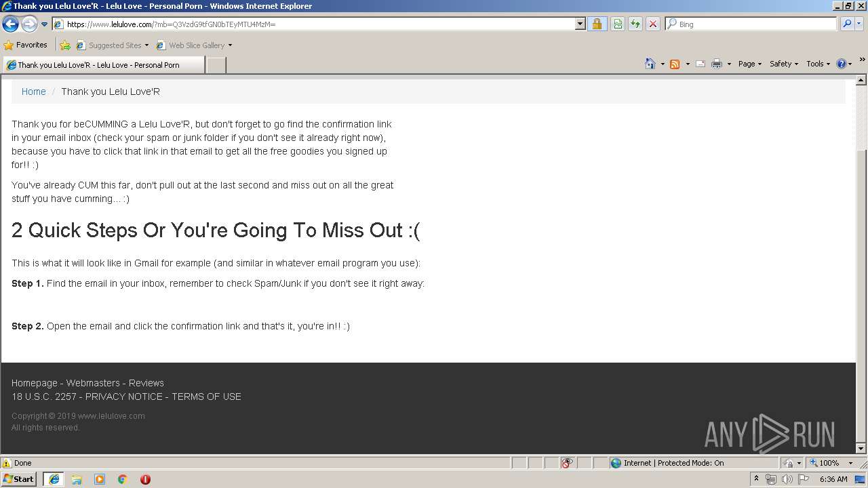Screen dimensions: 868x488
Task: Click the network tray icon
Action: [771, 479]
